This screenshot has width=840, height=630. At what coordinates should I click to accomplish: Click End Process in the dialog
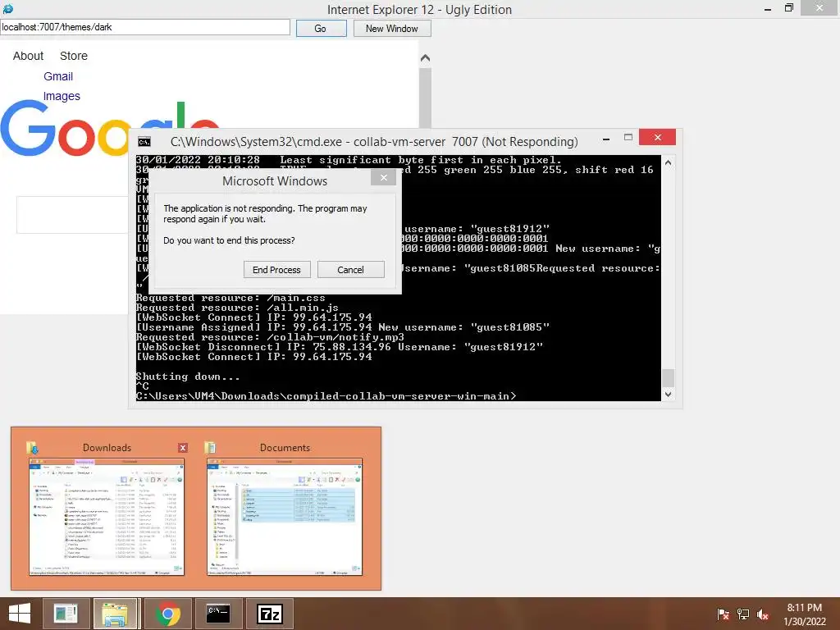pyautogui.click(x=276, y=269)
